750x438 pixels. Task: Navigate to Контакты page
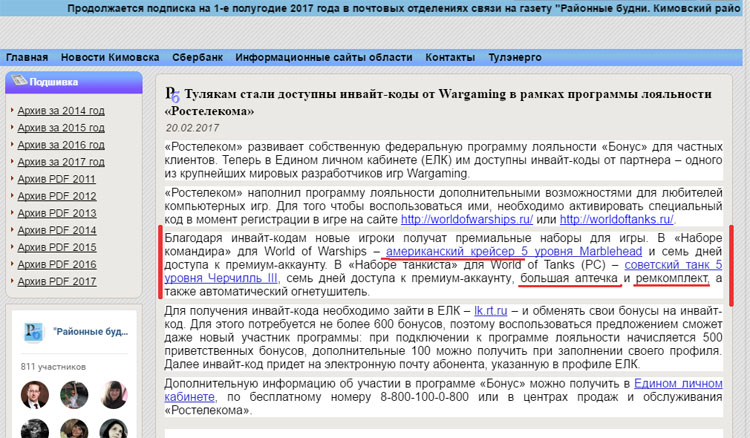click(449, 58)
